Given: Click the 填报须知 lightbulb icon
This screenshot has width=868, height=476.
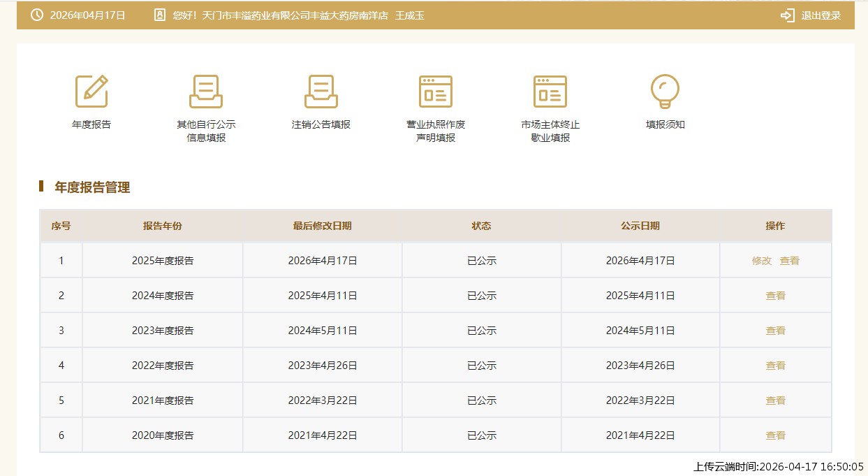Looking at the screenshot, I should (x=665, y=92).
